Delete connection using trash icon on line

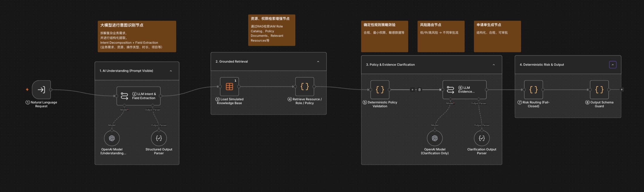(x=419, y=90)
